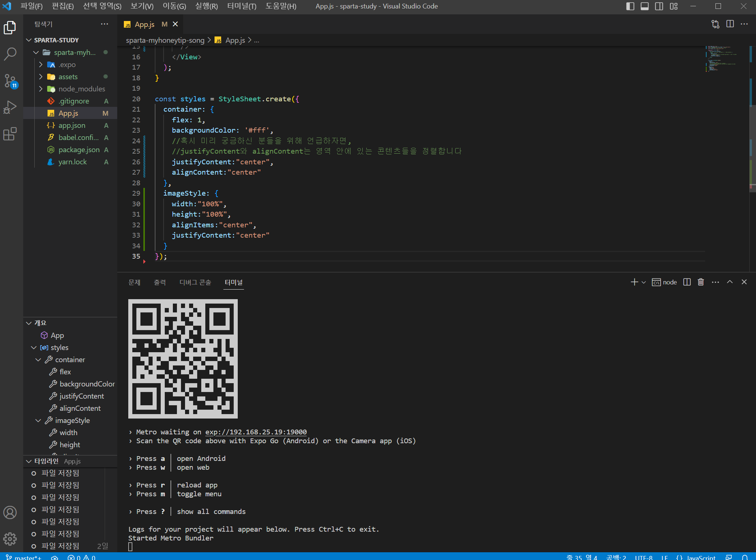The image size is (756, 560).
Task: Open notifications bell in status bar
Action: [x=745, y=557]
